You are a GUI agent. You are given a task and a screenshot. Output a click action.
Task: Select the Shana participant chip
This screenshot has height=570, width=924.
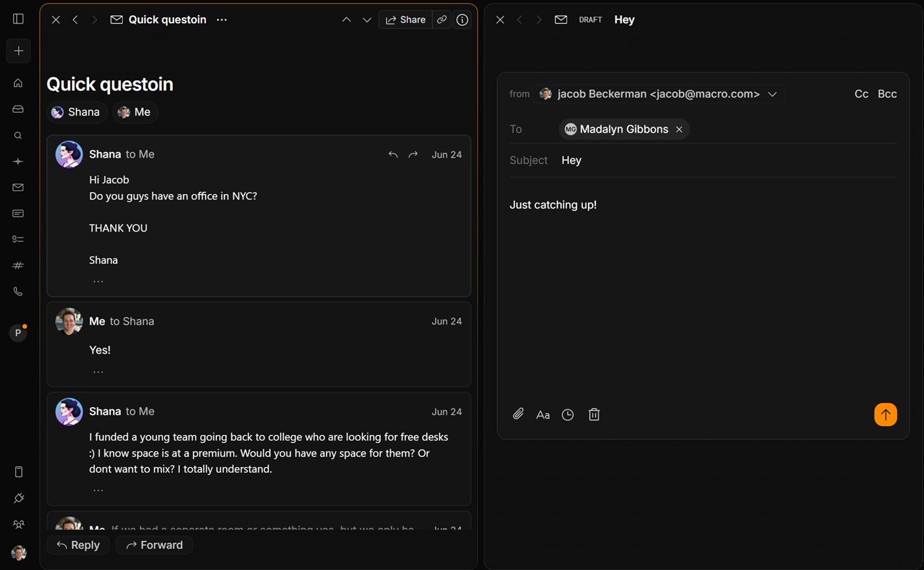(77, 112)
